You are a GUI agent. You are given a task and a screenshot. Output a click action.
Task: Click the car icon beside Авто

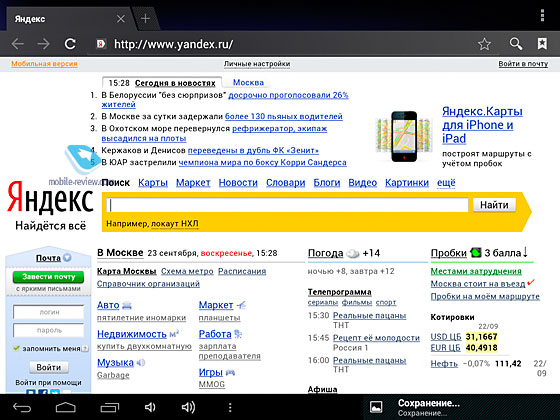pyautogui.click(x=127, y=306)
